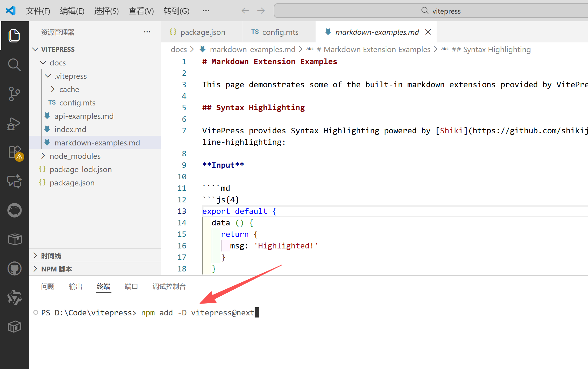
Task: Expand the NPM 脚本 section
Action: (56, 269)
